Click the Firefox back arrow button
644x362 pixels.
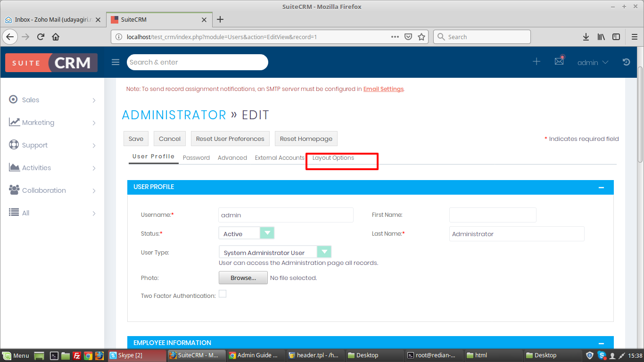pos(10,37)
